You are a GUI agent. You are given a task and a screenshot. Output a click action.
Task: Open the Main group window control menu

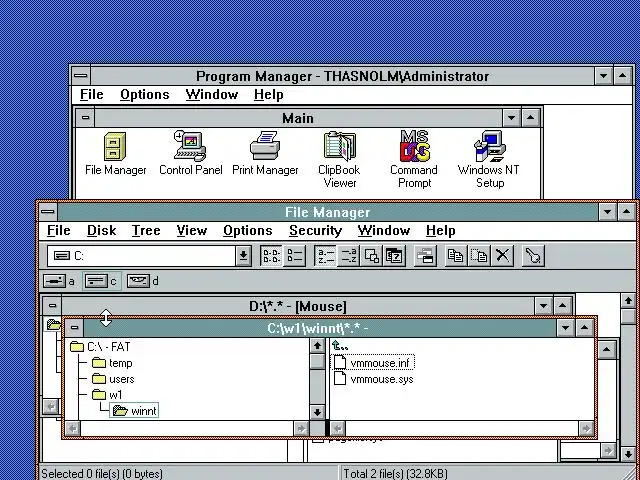85,118
